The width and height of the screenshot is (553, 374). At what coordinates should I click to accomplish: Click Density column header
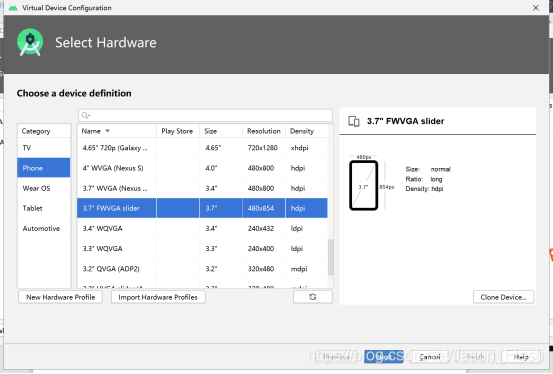tap(306, 131)
